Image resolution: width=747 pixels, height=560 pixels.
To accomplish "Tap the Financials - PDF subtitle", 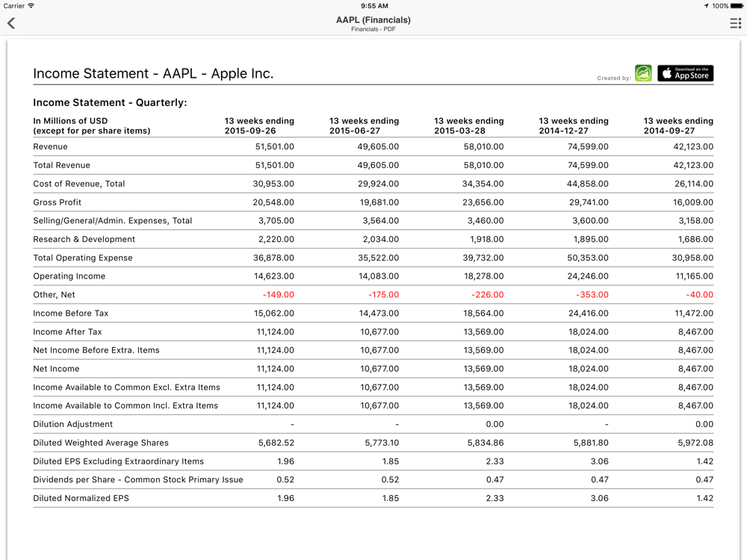I will (x=373, y=29).
